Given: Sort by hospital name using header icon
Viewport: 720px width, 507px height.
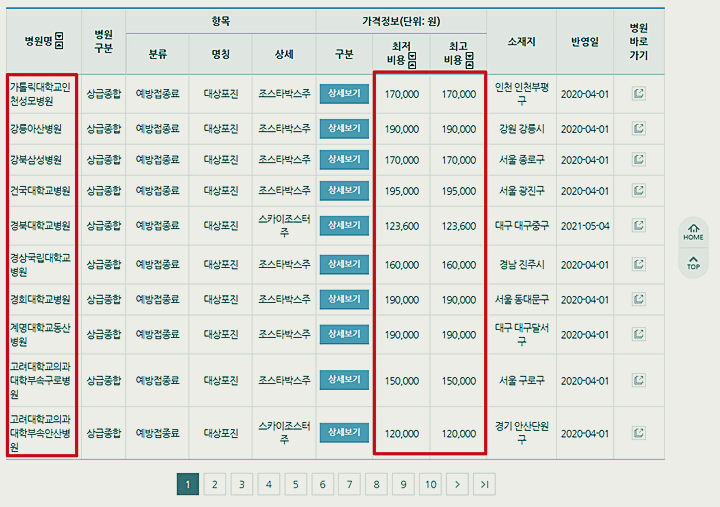Looking at the screenshot, I should point(59,41).
